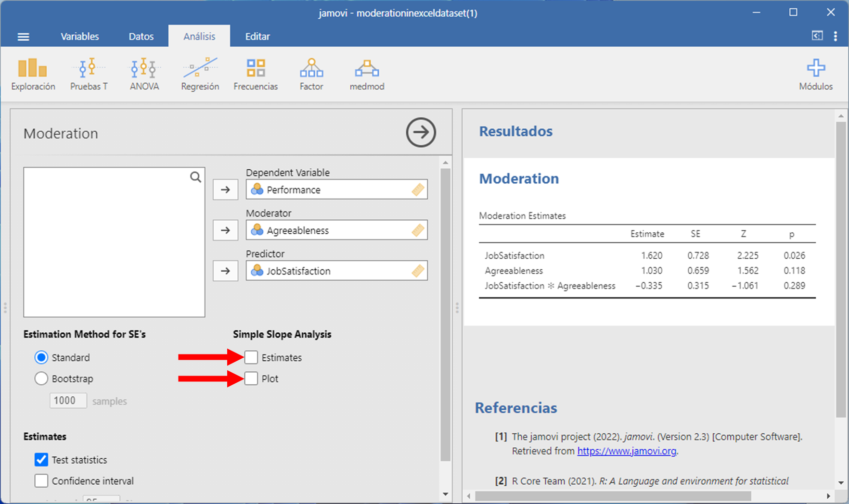
Task: Move variable into Moderator field with arrow
Action: point(225,230)
